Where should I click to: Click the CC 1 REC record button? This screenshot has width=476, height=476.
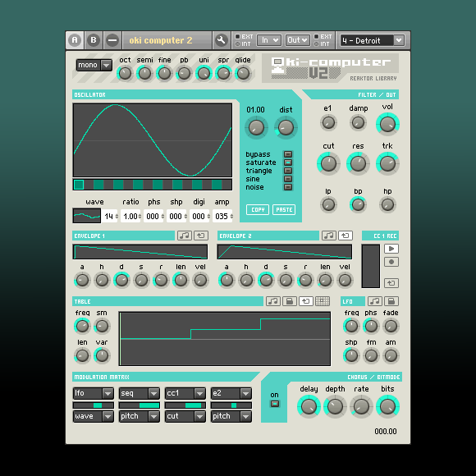point(391,262)
